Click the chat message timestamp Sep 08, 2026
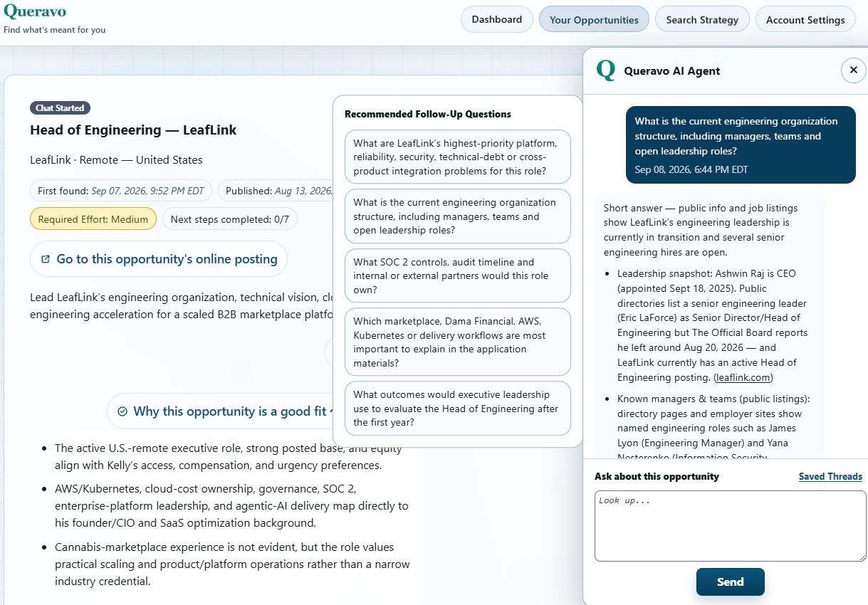 click(691, 169)
